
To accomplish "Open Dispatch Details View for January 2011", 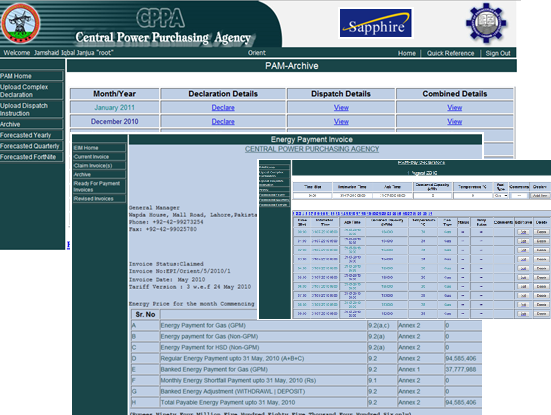I will [341, 108].
